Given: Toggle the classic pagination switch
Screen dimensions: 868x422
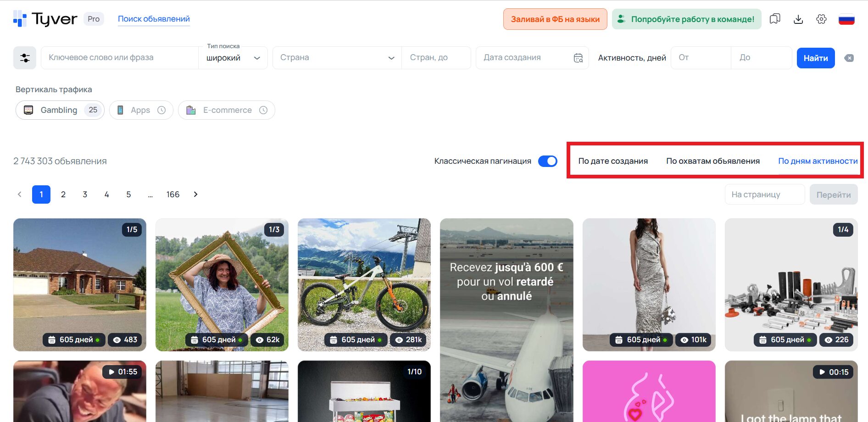Looking at the screenshot, I should (x=547, y=161).
